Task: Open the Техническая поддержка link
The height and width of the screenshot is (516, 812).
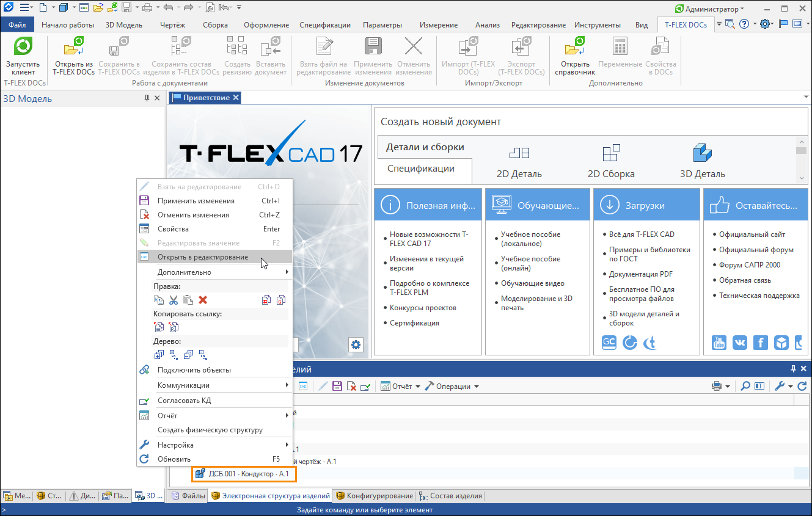Action: (759, 296)
